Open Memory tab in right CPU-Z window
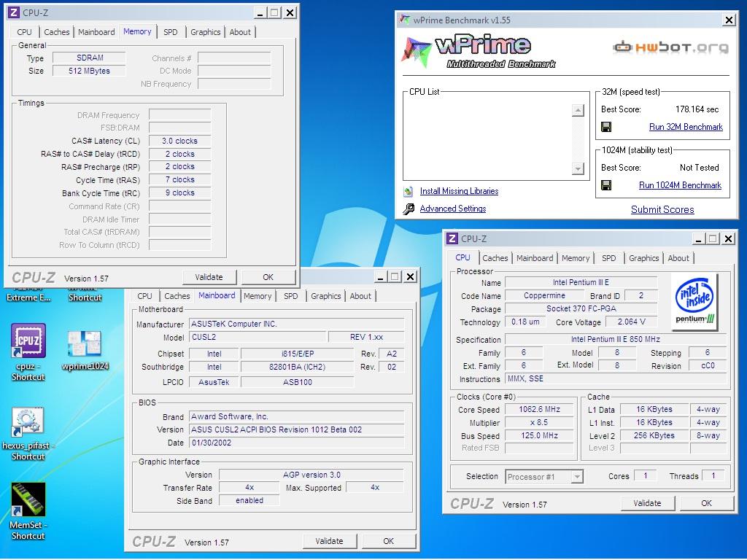Image resolution: width=747 pixels, height=560 pixels. point(576,258)
